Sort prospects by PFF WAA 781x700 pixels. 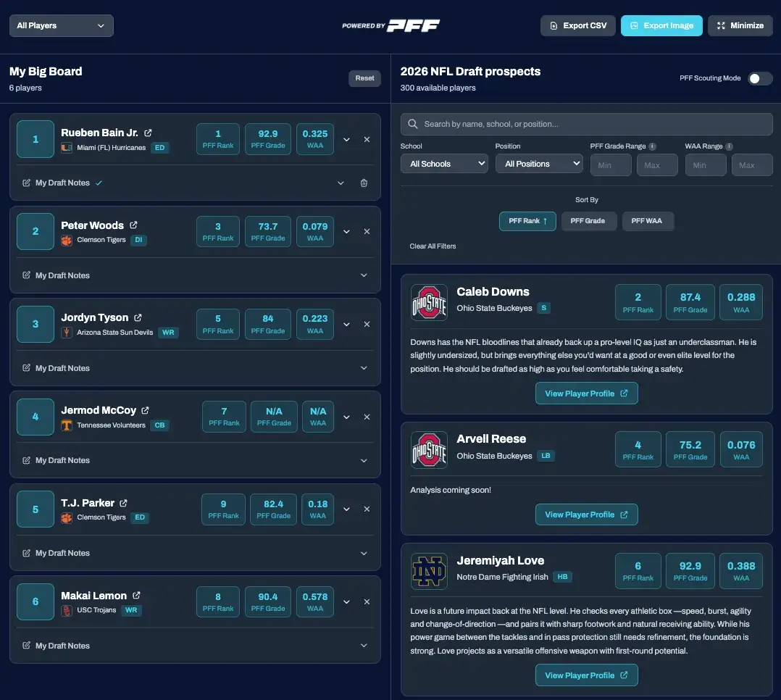coord(647,221)
